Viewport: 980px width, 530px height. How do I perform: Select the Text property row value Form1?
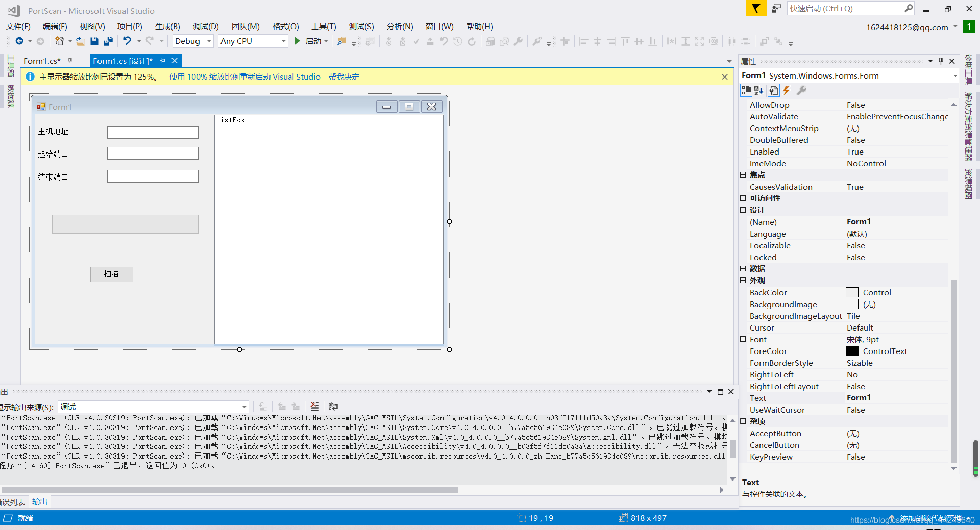click(897, 398)
